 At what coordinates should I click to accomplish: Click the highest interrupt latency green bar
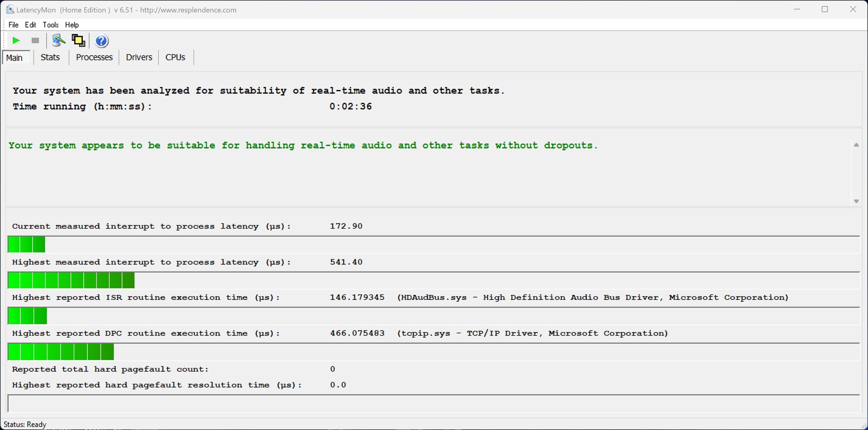pos(71,280)
